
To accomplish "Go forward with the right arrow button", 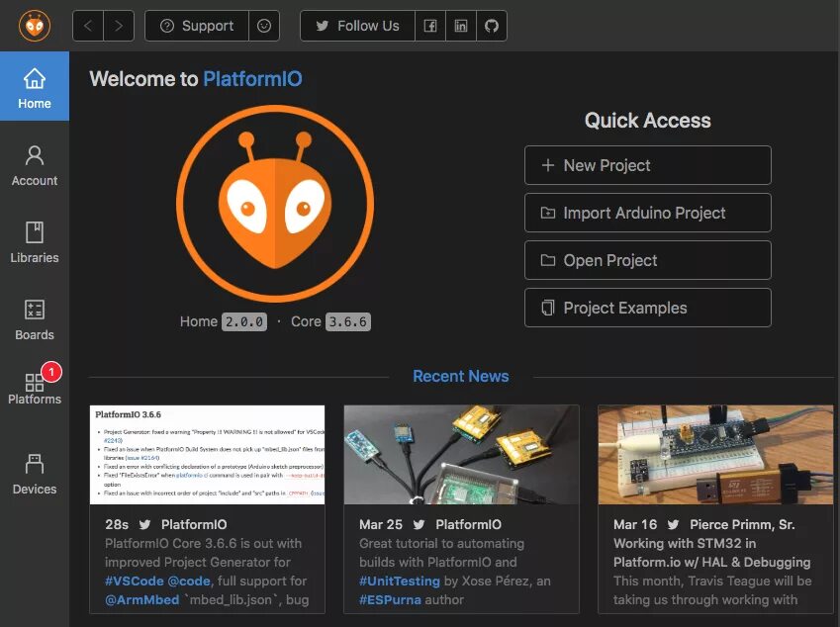I will click(x=119, y=26).
